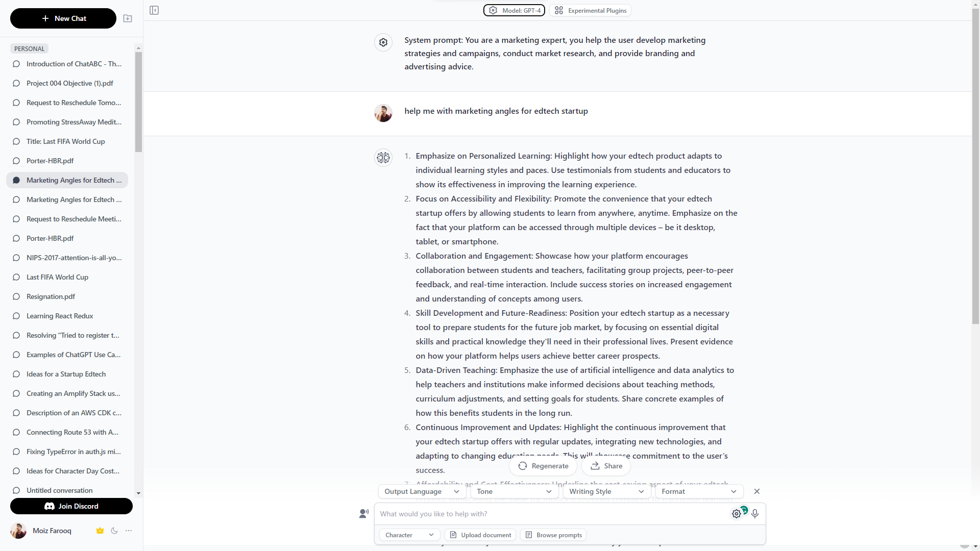Click the What would you like to help with input field
Viewport: 980px width, 551px height.
click(x=552, y=513)
